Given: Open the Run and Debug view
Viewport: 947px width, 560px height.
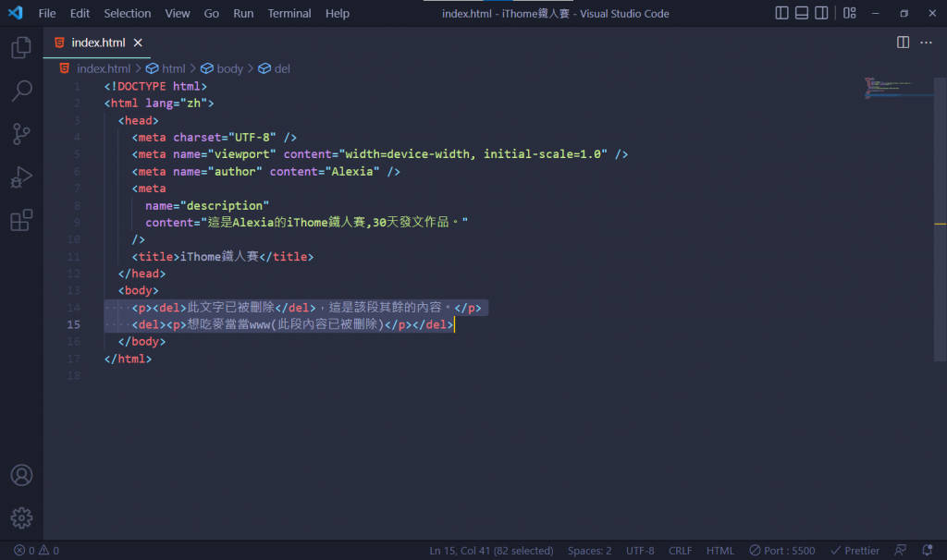Looking at the screenshot, I should point(21,177).
